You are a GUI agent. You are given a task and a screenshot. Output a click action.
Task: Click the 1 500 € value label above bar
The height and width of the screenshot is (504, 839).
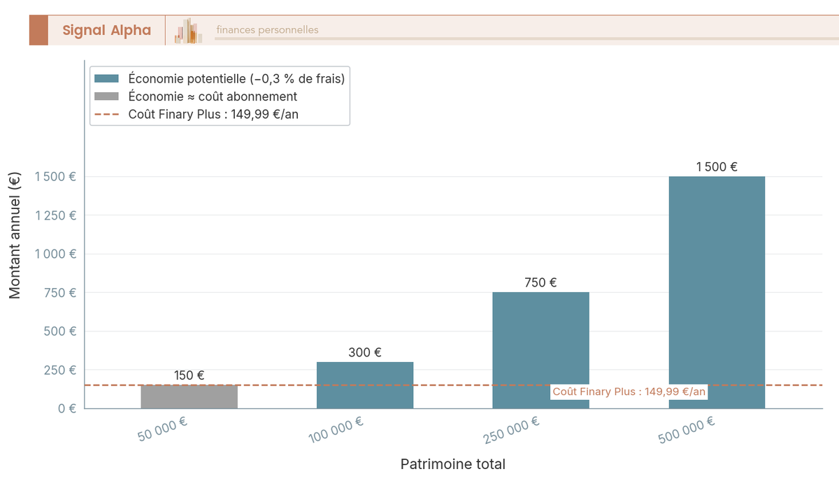(717, 167)
